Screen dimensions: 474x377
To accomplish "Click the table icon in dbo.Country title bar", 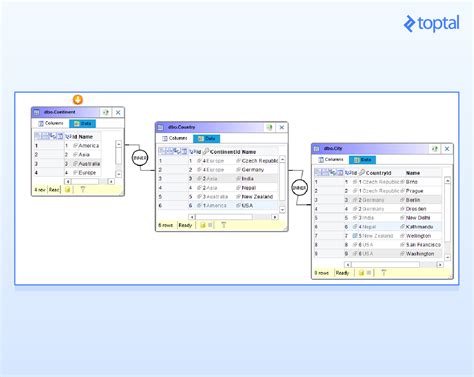I will point(160,127).
